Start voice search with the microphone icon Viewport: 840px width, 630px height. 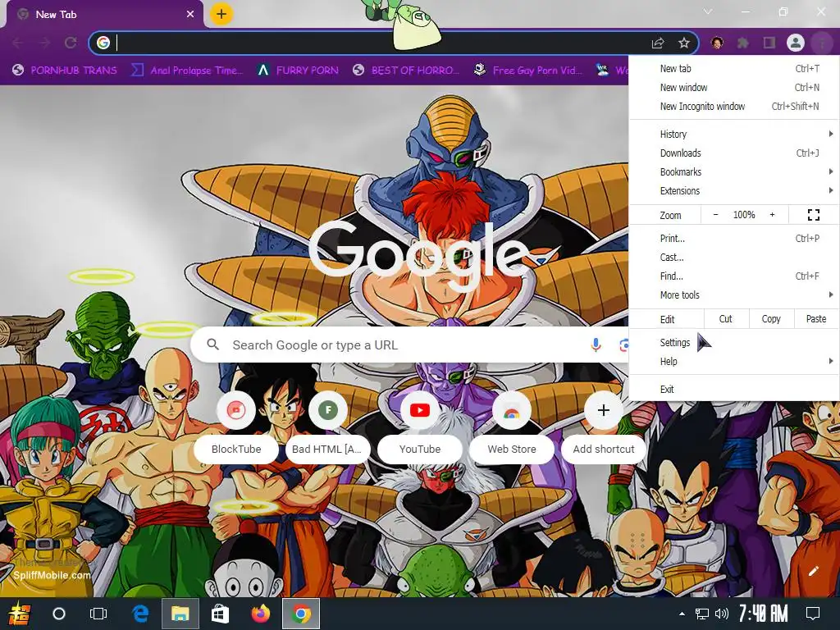596,345
